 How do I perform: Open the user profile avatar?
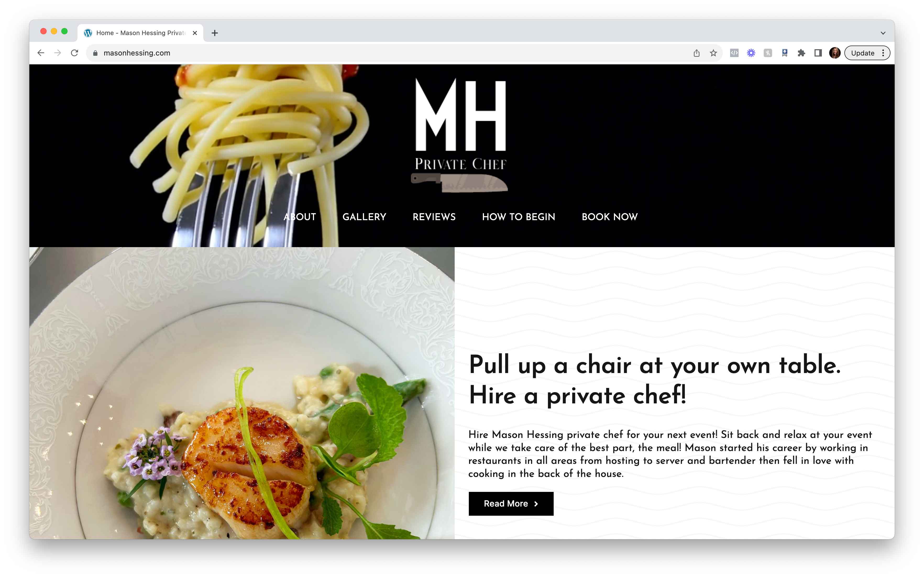click(834, 53)
